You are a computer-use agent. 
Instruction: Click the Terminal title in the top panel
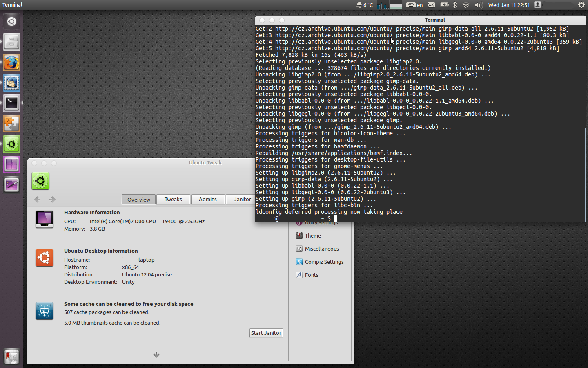12,5
